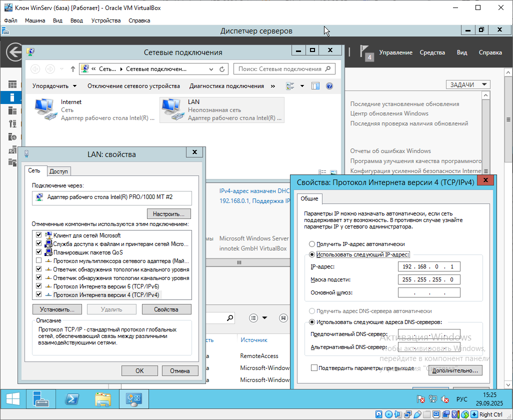Open the Управление menu in Server Manager

pos(395,52)
